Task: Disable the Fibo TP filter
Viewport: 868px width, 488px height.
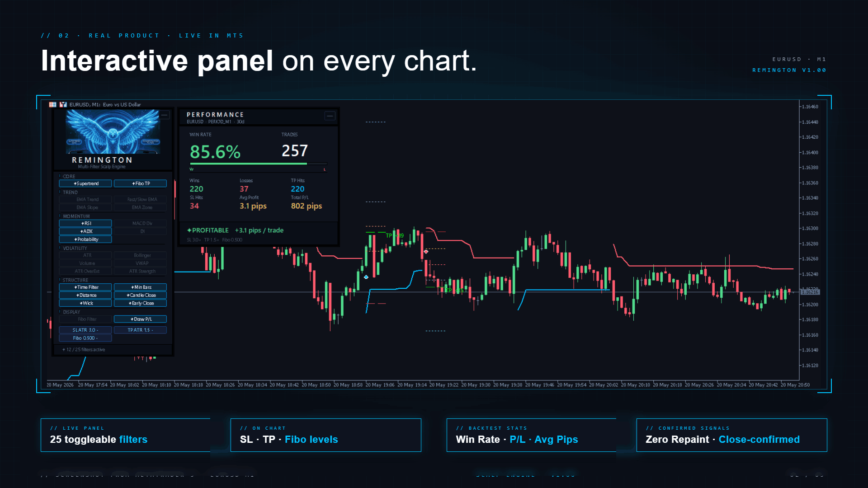Action: pos(140,183)
